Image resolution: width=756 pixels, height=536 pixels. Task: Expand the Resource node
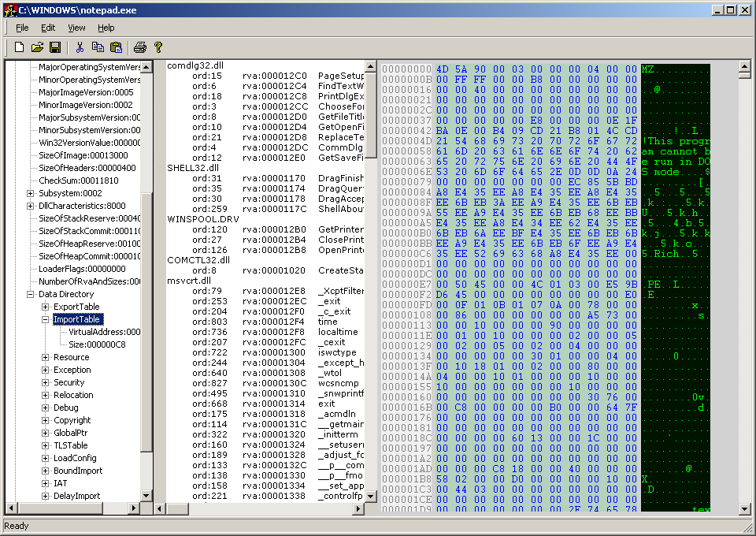tap(46, 358)
